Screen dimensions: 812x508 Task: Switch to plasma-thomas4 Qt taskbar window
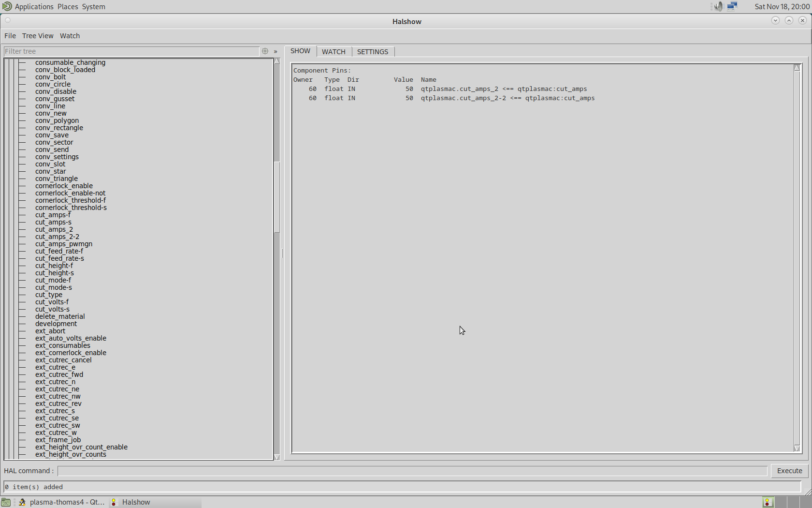[61, 502]
